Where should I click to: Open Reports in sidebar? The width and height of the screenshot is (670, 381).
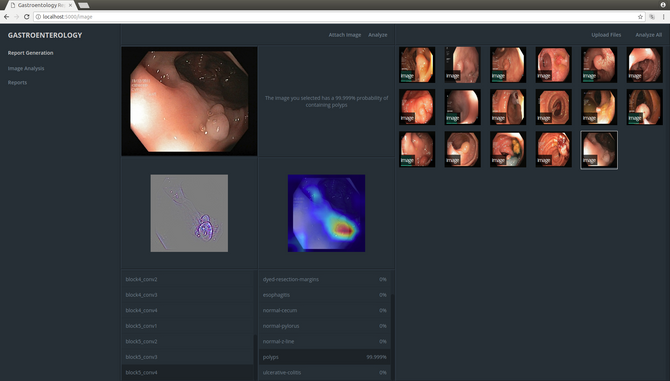17,82
